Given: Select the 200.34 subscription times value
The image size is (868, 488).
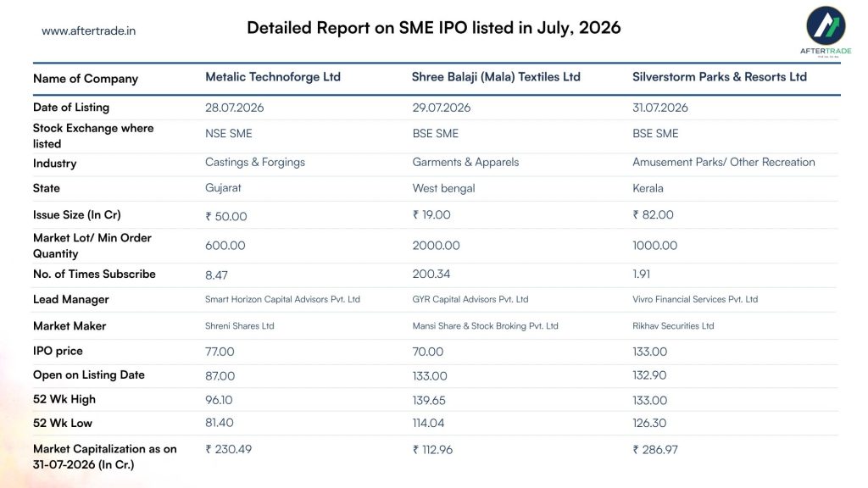Looking at the screenshot, I should pos(431,274).
